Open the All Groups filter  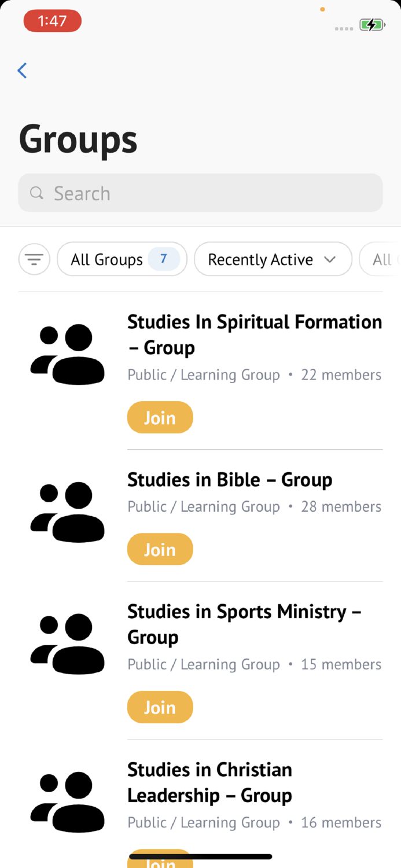coord(122,259)
